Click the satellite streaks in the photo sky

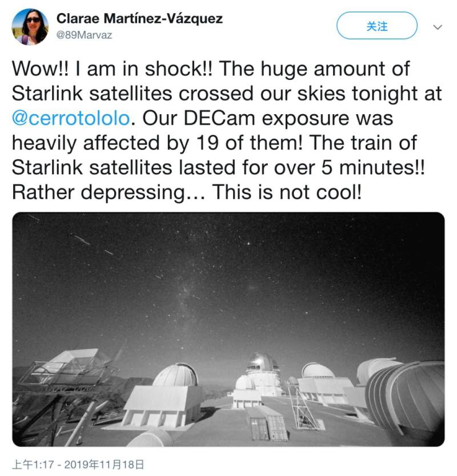[91, 243]
